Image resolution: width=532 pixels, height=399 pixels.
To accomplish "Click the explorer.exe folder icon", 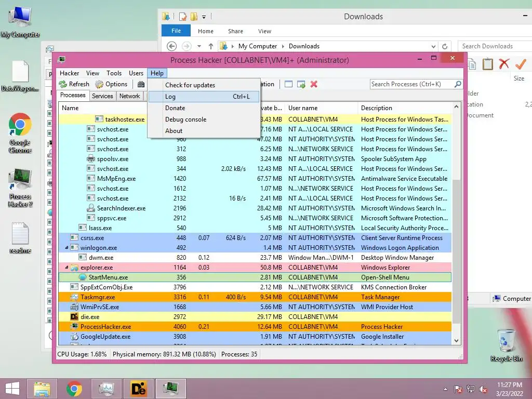I will [74, 268].
